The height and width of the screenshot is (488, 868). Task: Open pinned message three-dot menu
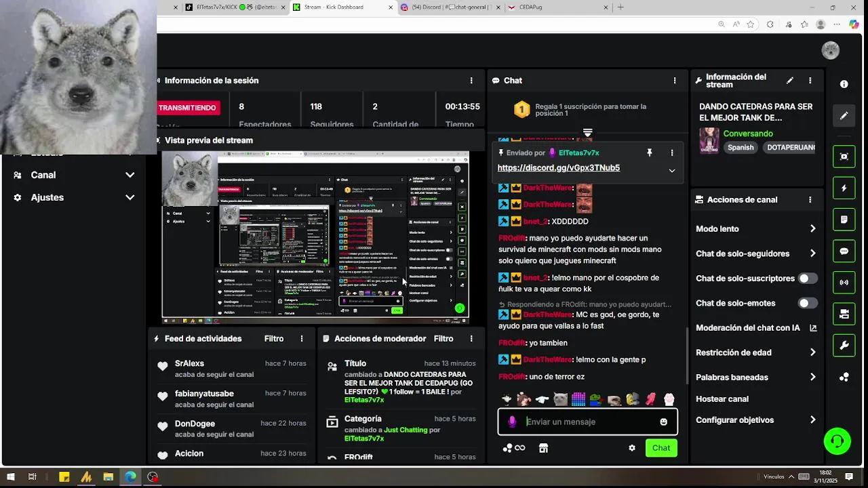672,153
